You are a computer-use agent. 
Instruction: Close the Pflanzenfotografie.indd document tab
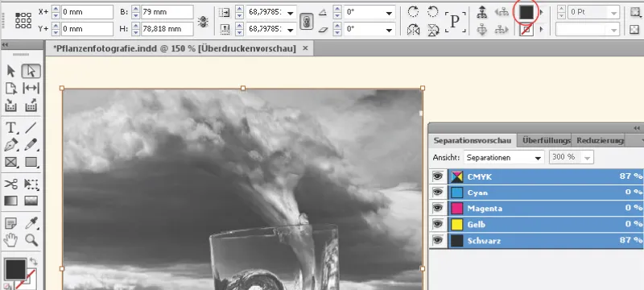(305, 48)
